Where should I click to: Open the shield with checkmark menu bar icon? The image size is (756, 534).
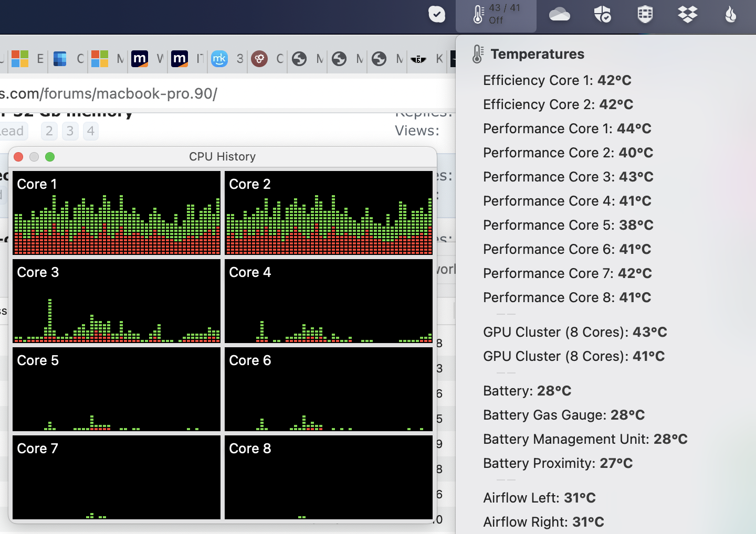click(x=602, y=14)
